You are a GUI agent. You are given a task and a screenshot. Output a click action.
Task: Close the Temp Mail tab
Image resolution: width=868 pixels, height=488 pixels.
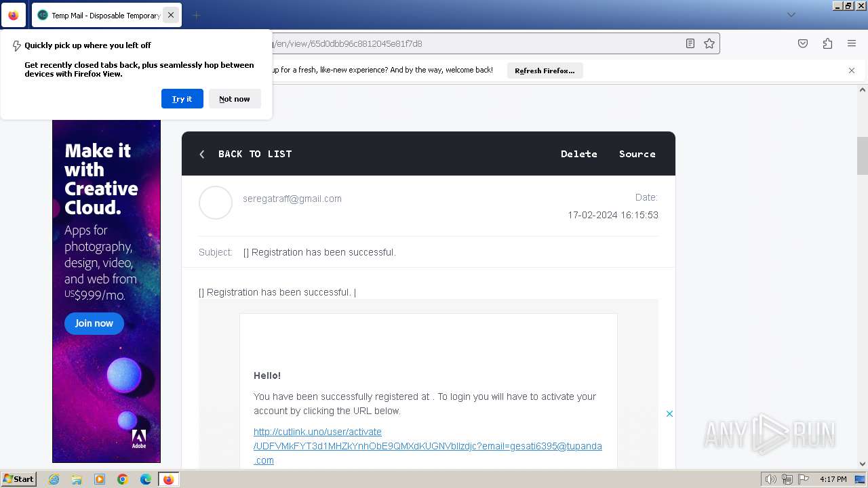tap(171, 15)
